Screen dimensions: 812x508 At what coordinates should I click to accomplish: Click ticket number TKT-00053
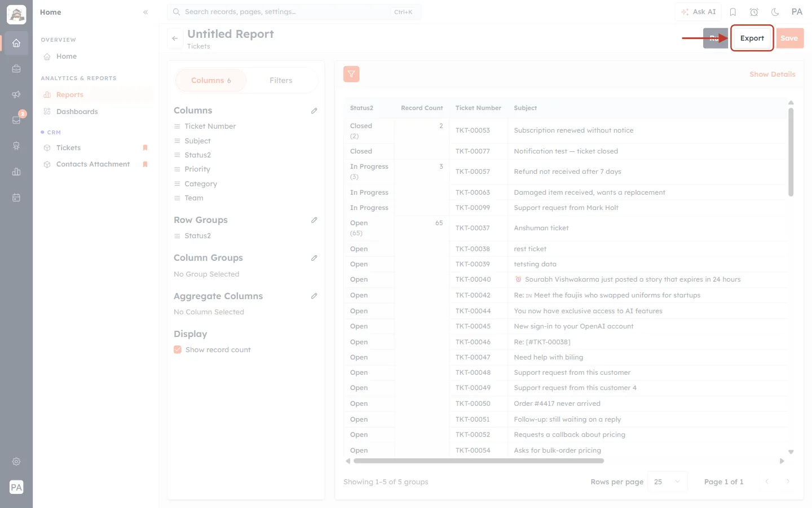[x=473, y=130]
